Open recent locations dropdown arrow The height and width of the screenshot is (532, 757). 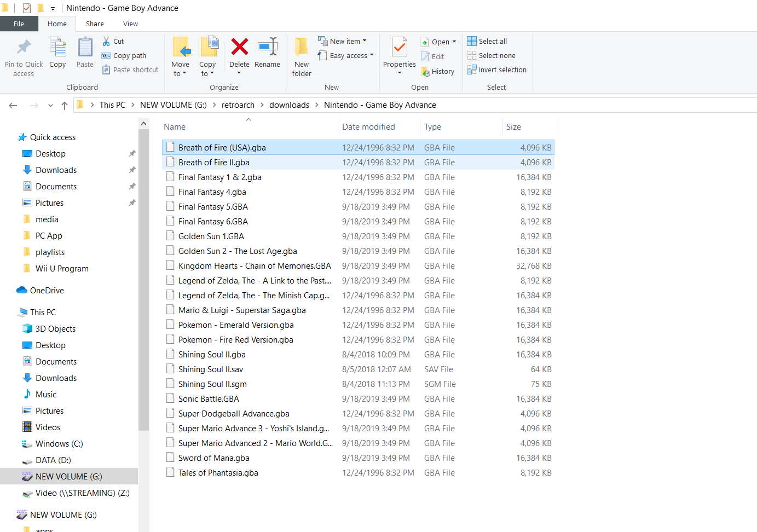50,105
